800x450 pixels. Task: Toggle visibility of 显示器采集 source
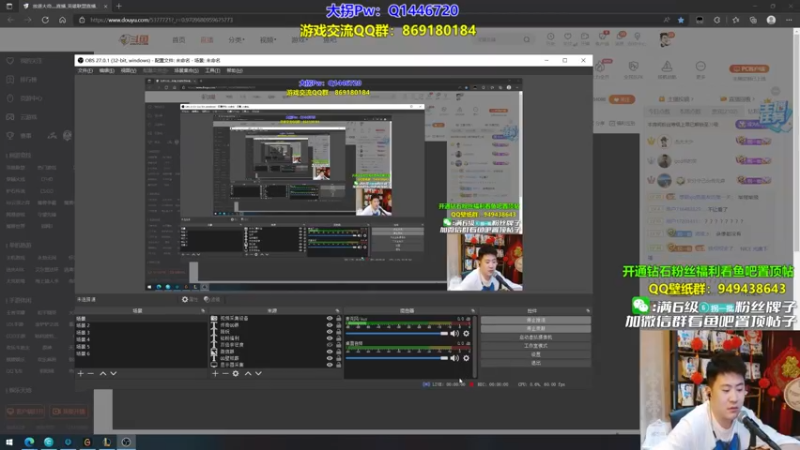click(x=330, y=365)
